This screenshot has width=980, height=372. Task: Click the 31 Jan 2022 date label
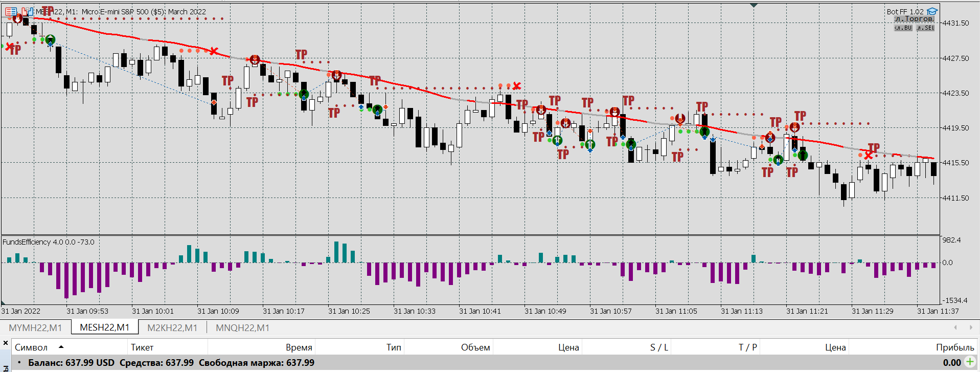(21, 311)
